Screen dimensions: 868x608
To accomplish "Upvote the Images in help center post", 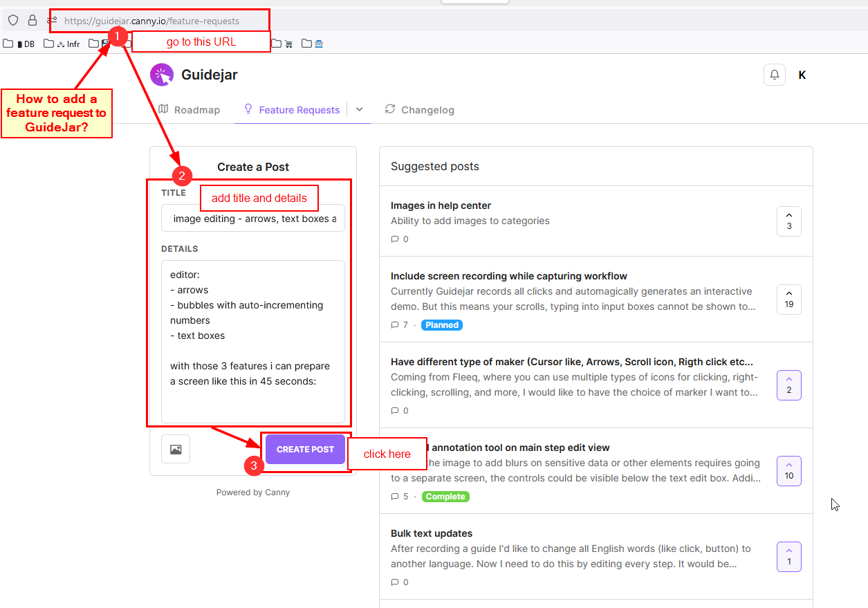I will coord(789,221).
